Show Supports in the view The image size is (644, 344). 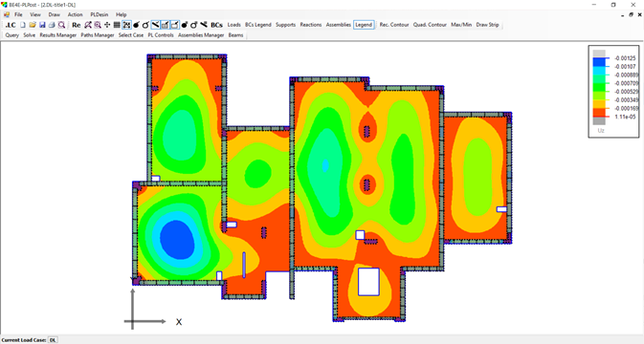[x=286, y=25]
